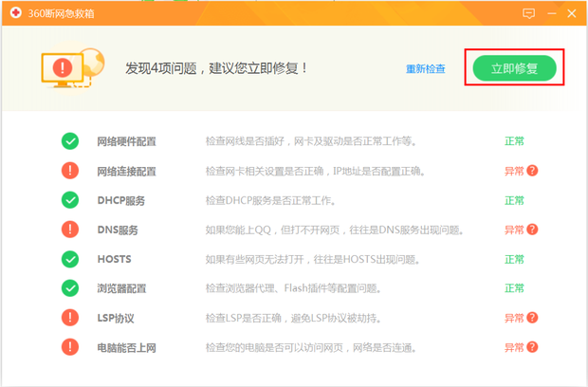The height and width of the screenshot is (387, 588).
Task: Click the 立即修复 button
Action: coord(514,68)
